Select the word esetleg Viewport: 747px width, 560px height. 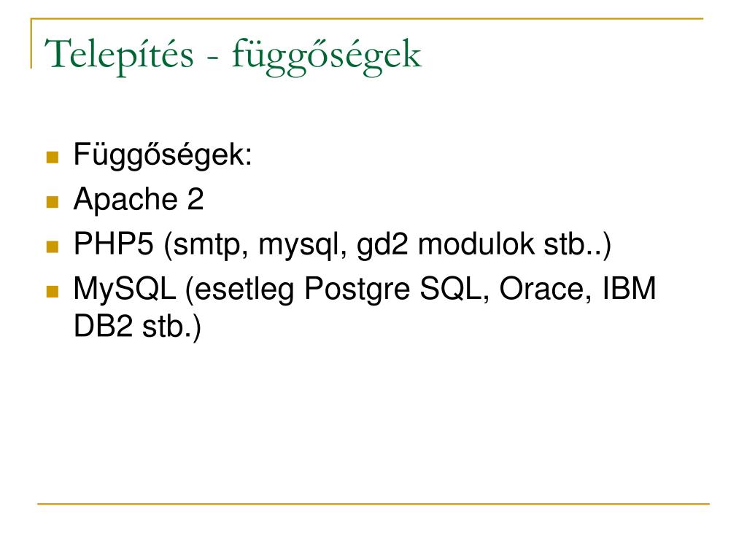click(244, 289)
